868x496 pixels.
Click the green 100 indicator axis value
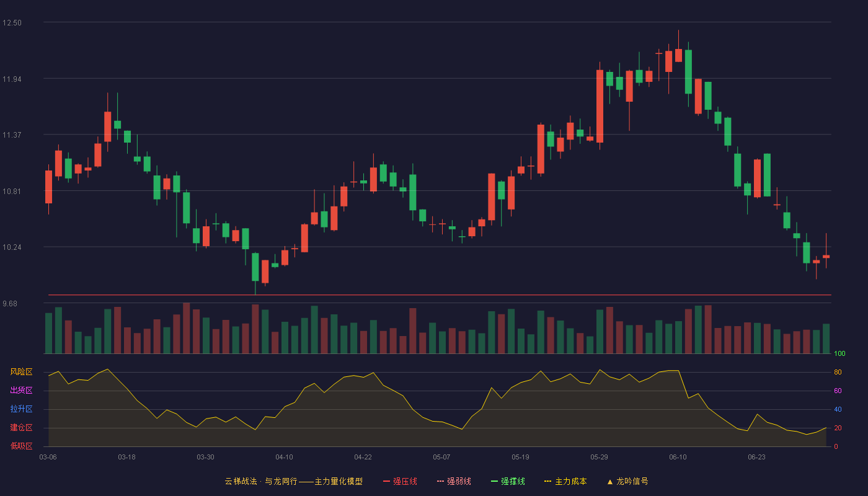pyautogui.click(x=839, y=354)
